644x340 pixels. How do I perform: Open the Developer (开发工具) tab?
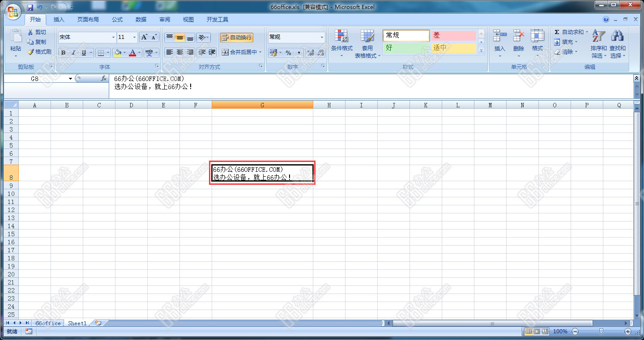[218, 20]
